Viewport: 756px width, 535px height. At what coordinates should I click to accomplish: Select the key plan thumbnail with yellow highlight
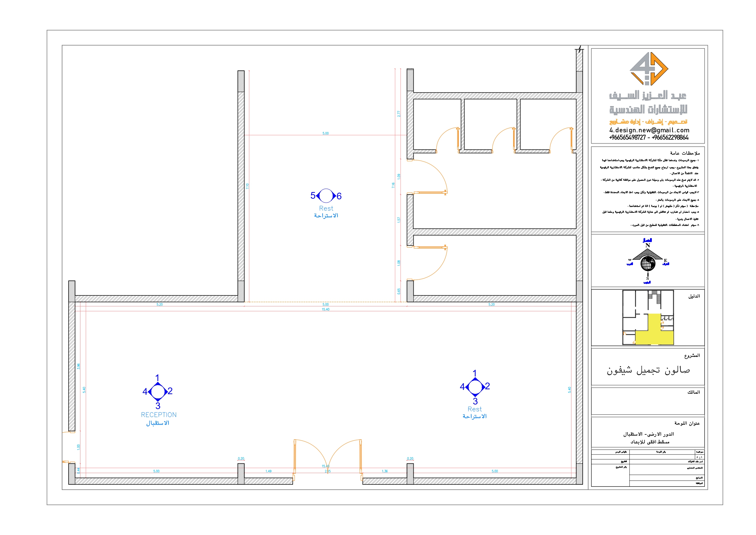pos(648,317)
